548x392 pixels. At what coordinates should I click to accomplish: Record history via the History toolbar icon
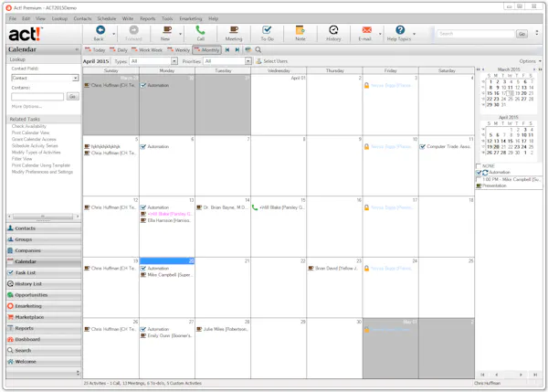tap(333, 30)
